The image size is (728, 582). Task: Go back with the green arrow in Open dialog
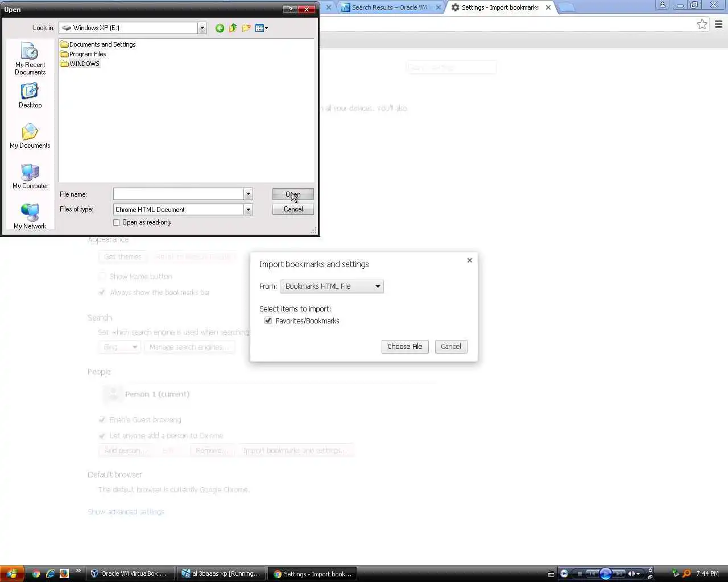pyautogui.click(x=220, y=28)
